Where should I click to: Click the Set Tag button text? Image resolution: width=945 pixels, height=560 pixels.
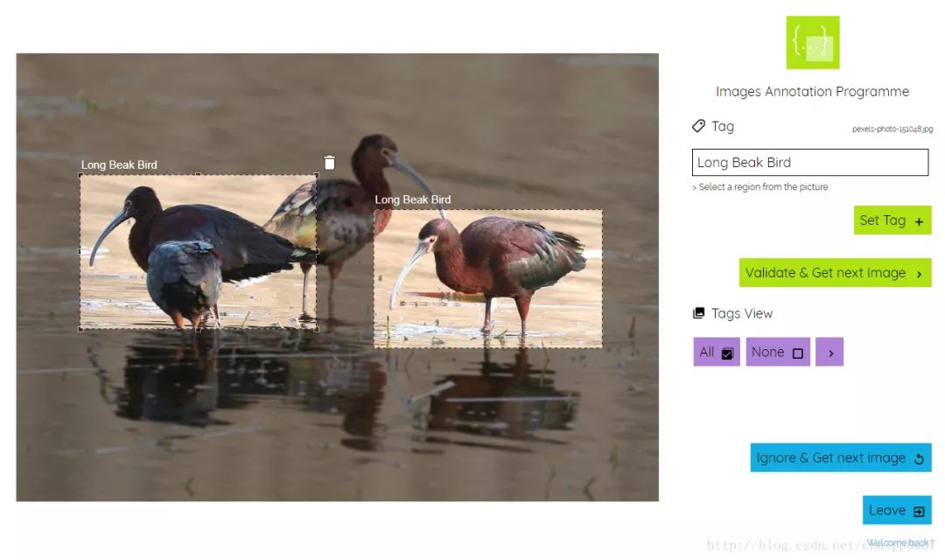click(882, 220)
